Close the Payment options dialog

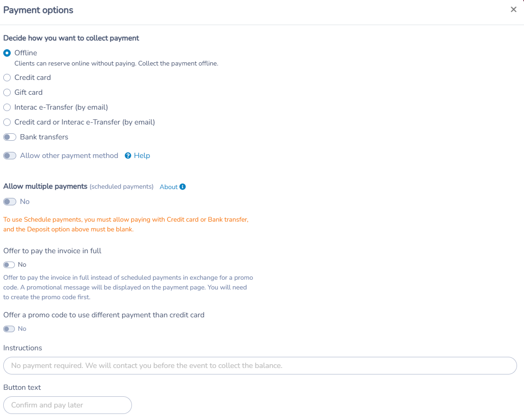513,10
